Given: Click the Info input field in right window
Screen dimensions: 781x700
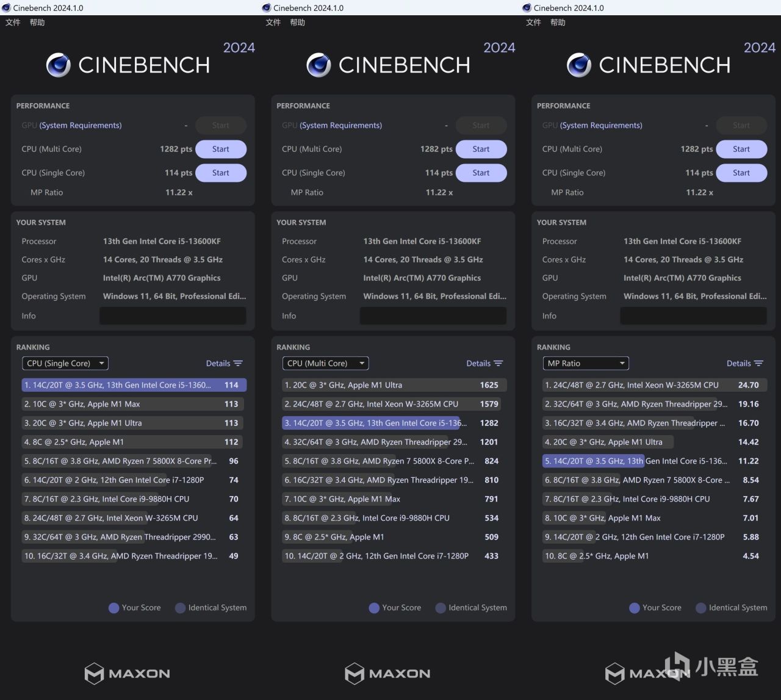Looking at the screenshot, I should tap(693, 316).
